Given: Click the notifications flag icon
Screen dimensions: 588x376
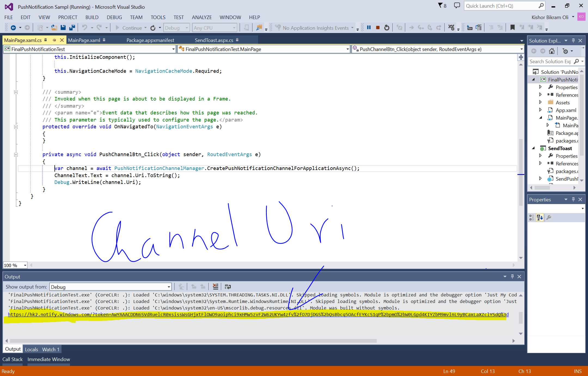Looking at the screenshot, I should [x=440, y=5].
